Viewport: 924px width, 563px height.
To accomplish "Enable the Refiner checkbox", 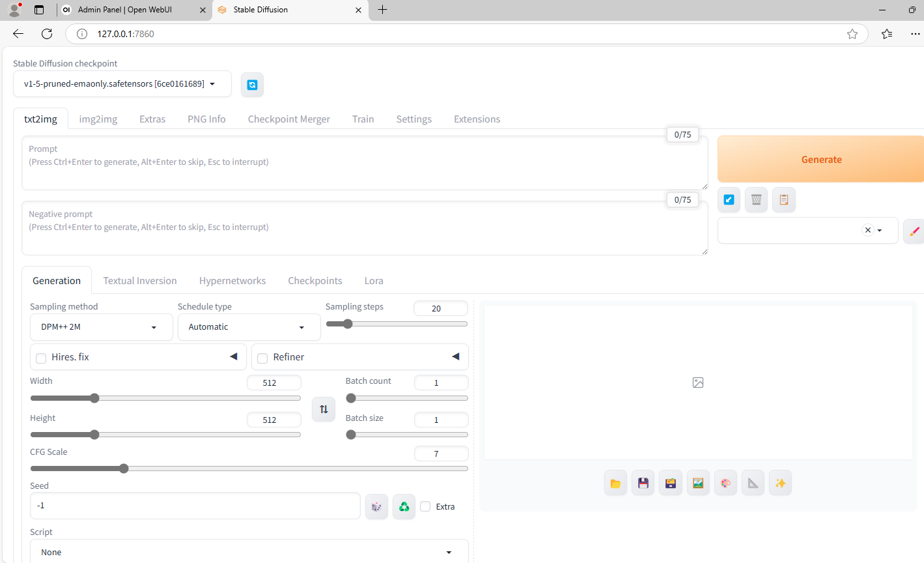I will click(x=262, y=358).
